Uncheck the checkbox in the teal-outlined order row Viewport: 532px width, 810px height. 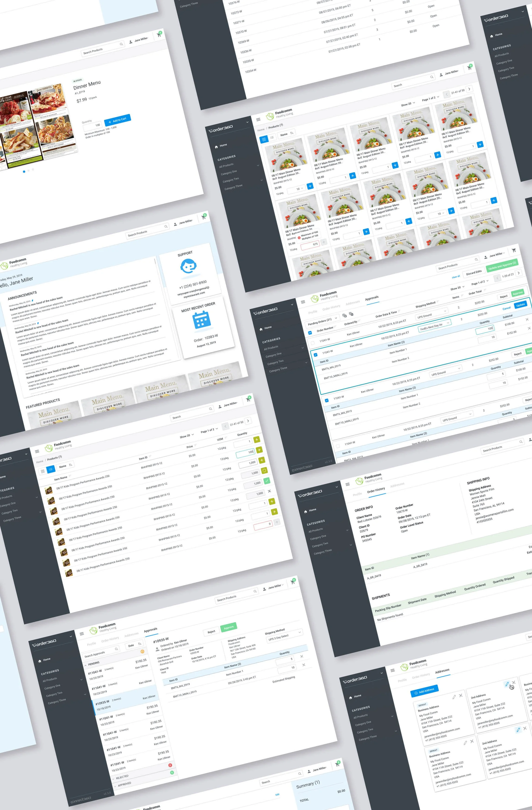315,355
